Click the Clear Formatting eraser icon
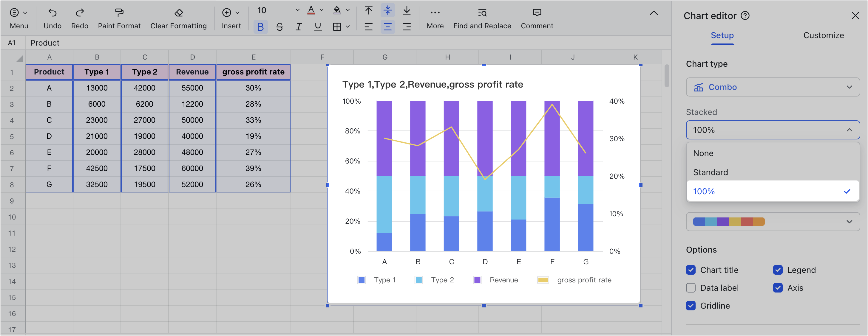 click(179, 13)
